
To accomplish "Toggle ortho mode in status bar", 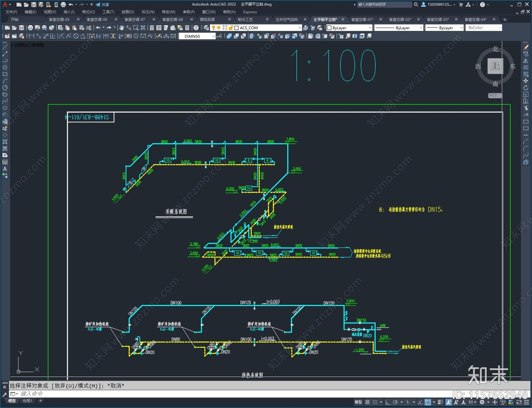I will (388, 402).
